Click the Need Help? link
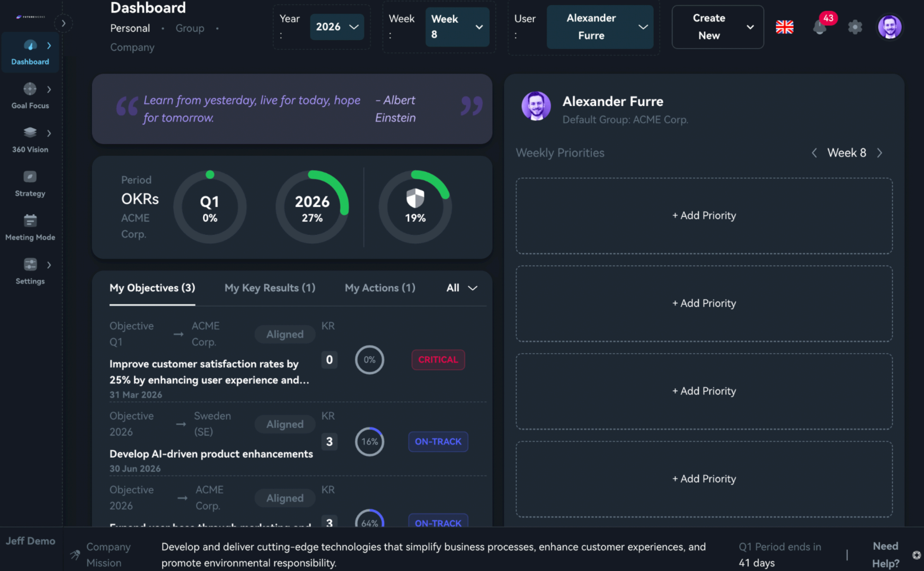Image resolution: width=924 pixels, height=571 pixels. click(x=885, y=555)
